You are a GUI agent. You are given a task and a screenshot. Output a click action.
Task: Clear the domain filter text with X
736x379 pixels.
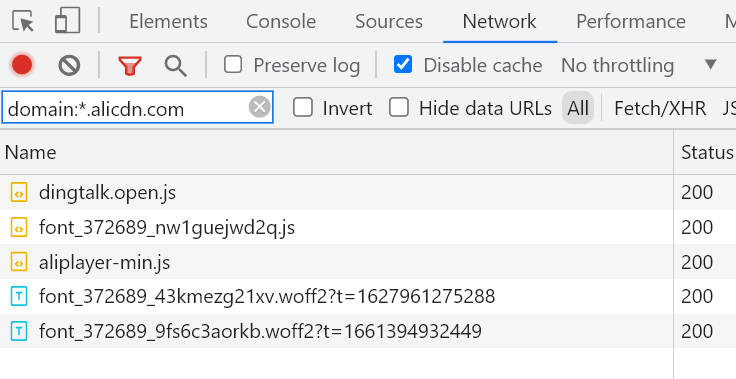[260, 107]
